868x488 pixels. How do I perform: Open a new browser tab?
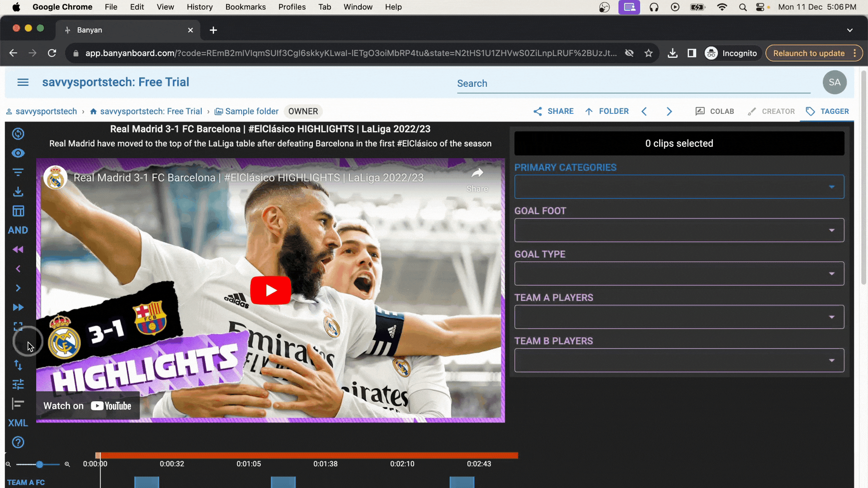213,30
